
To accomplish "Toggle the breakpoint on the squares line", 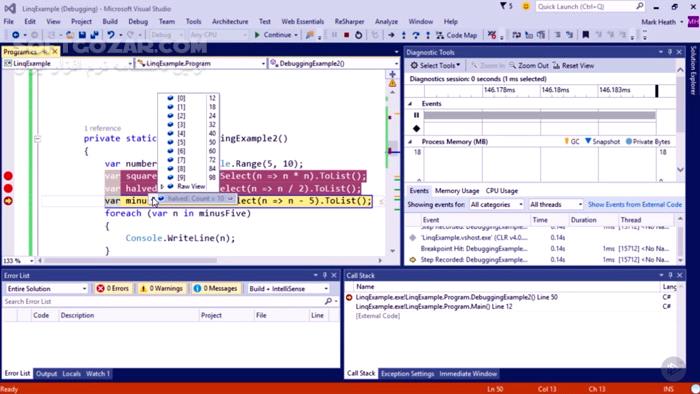I will point(8,176).
